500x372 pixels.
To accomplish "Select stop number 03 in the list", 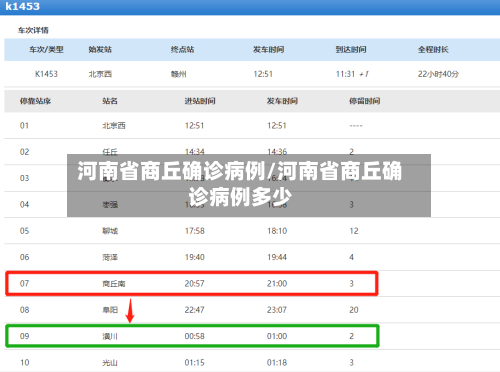I will pyautogui.click(x=24, y=178).
